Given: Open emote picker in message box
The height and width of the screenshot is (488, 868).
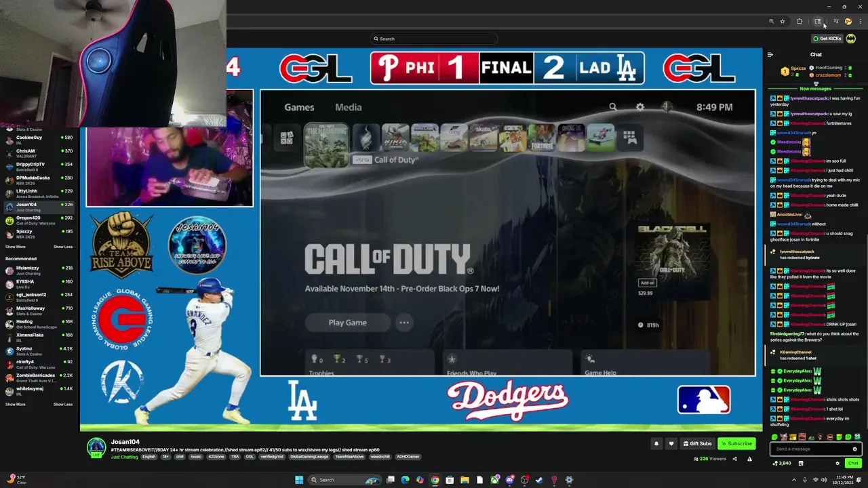Looking at the screenshot, I should [x=854, y=449].
